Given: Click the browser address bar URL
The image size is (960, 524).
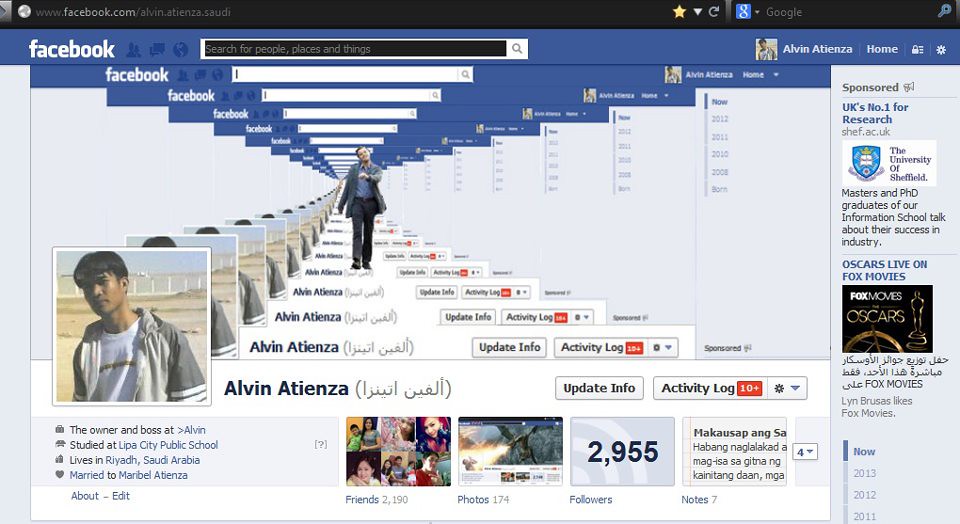Looking at the screenshot, I should pos(133,12).
